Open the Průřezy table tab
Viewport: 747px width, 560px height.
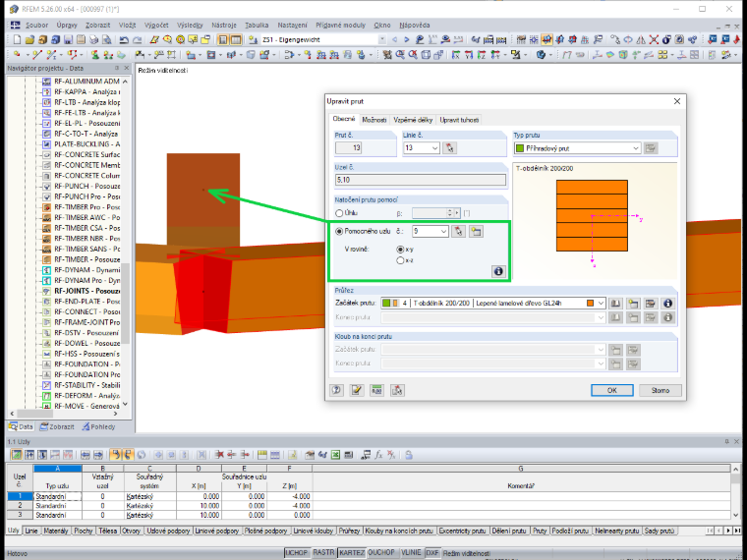[x=349, y=531]
